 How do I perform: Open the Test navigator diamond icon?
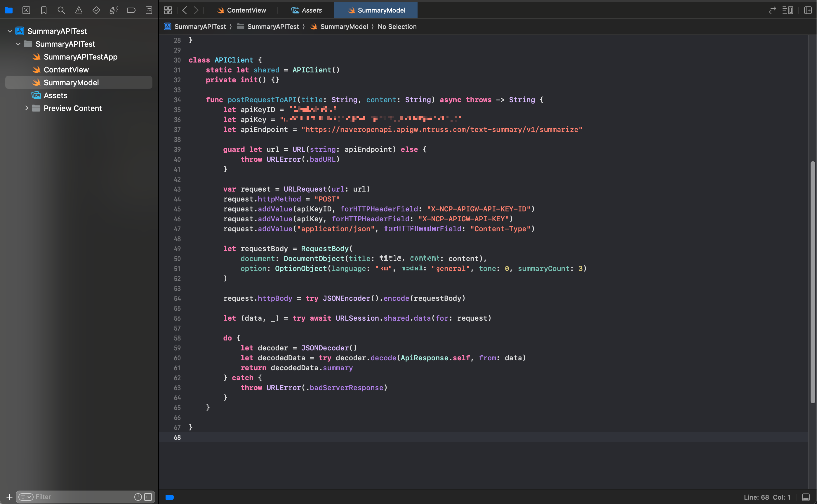(x=96, y=10)
